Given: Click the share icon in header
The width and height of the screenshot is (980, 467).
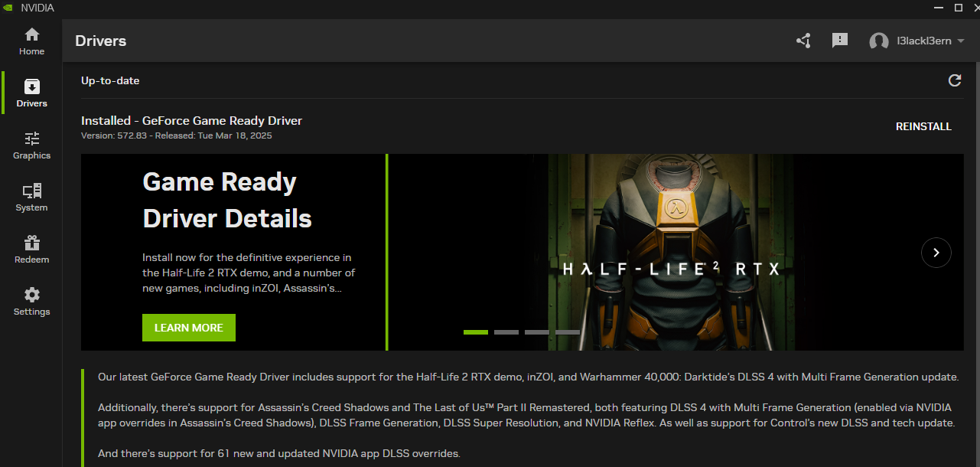Looking at the screenshot, I should coord(803,41).
